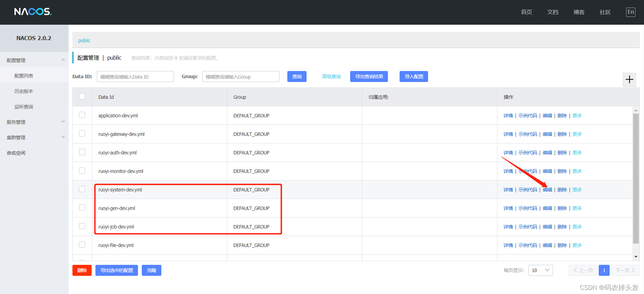The image size is (644, 294).
Task: Check the ruoyi-file-dev.yml row checkbox
Action: [82, 245]
